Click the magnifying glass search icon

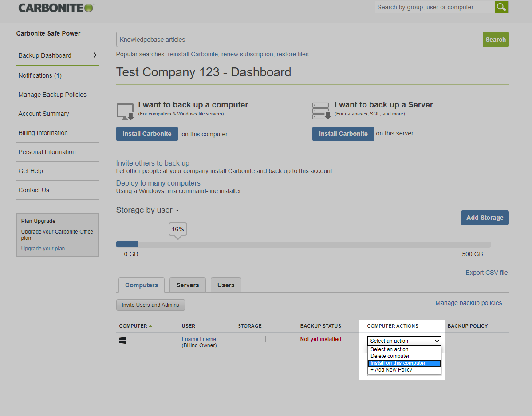501,7
